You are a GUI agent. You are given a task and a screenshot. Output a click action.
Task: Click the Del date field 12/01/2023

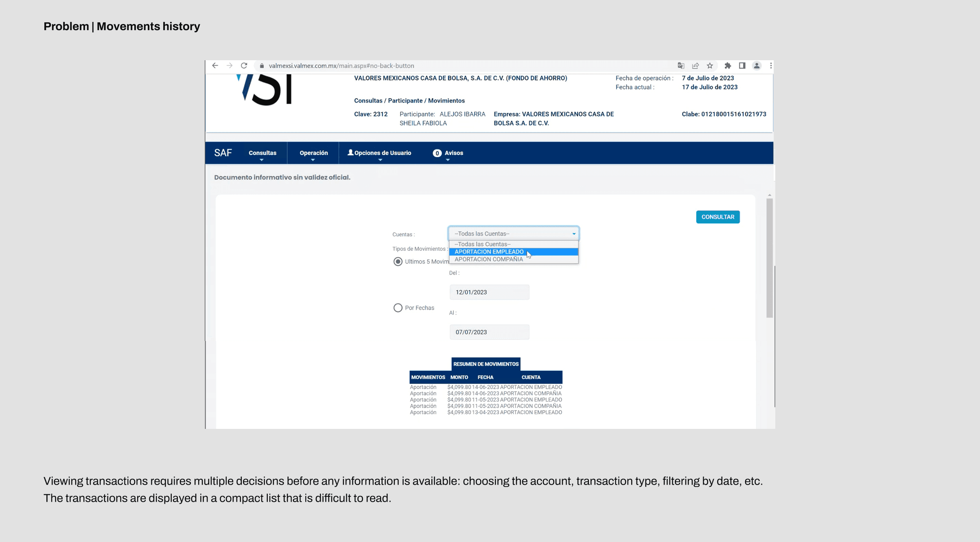pos(489,292)
